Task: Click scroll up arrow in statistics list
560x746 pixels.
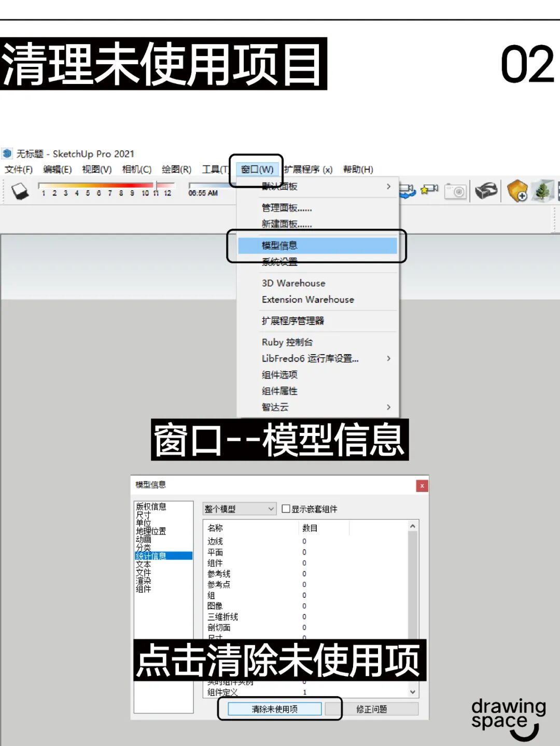Action: click(x=413, y=526)
